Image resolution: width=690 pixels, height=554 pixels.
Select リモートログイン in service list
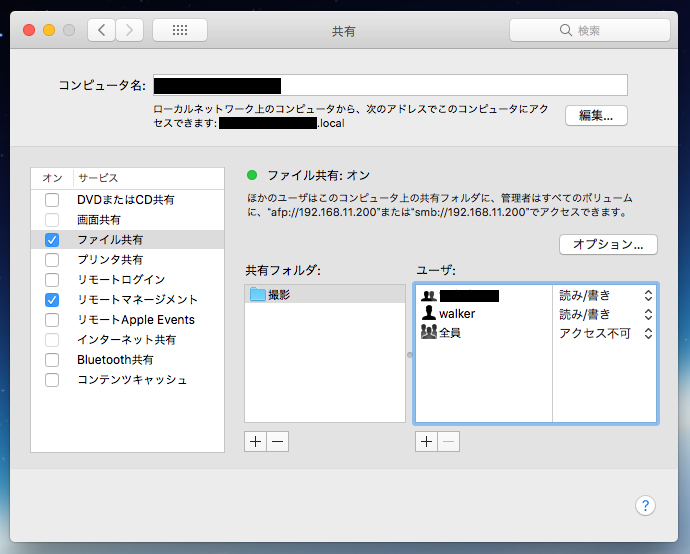[121, 280]
